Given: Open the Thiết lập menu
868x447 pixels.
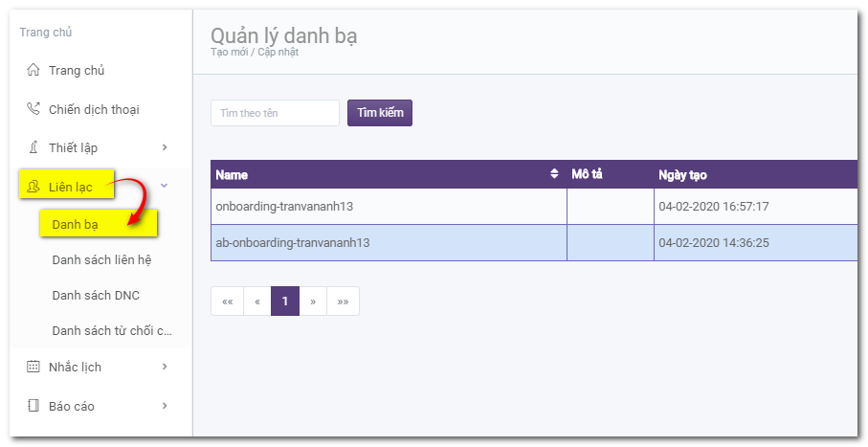Looking at the screenshot, I should tap(73, 148).
